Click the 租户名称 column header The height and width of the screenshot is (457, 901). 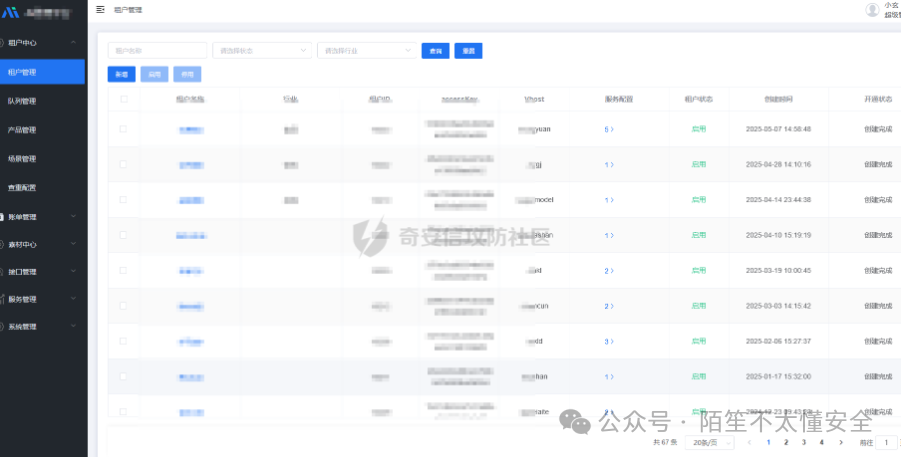[190, 99]
